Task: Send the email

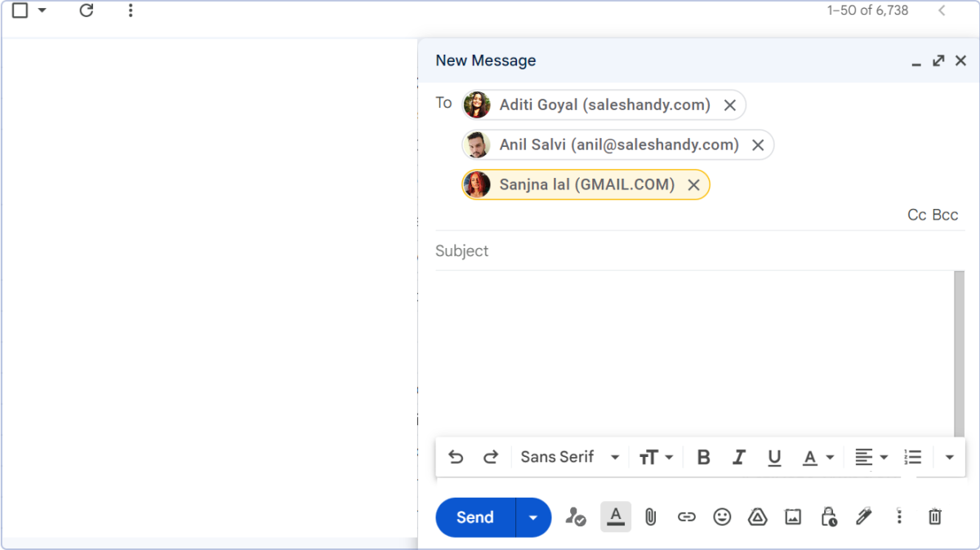Action: [x=475, y=517]
